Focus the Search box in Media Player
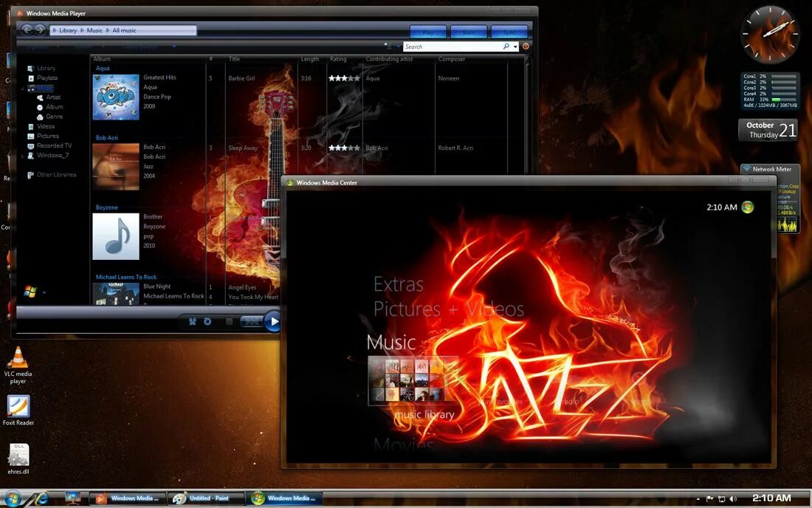The height and width of the screenshot is (508, 812). coord(453,47)
